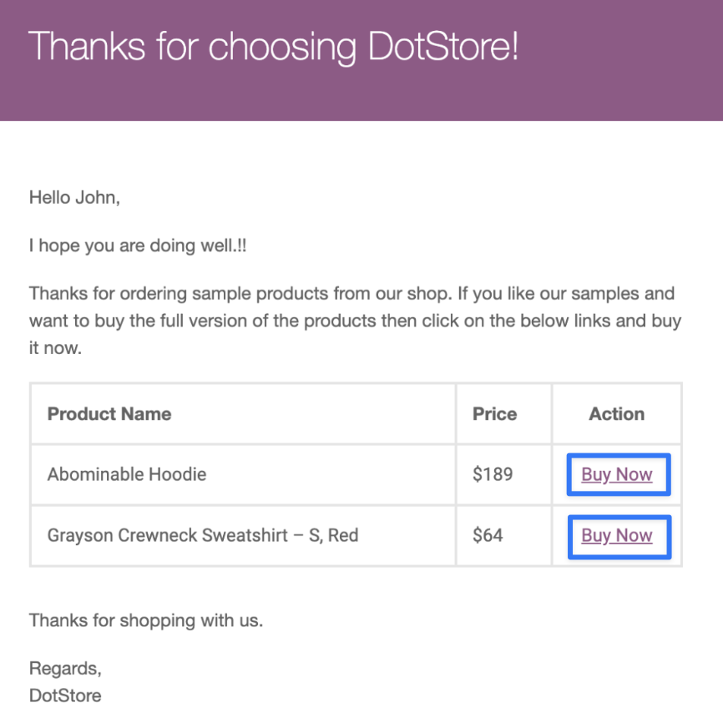Click the DotStore signature text
723x728 pixels.
tap(65, 696)
